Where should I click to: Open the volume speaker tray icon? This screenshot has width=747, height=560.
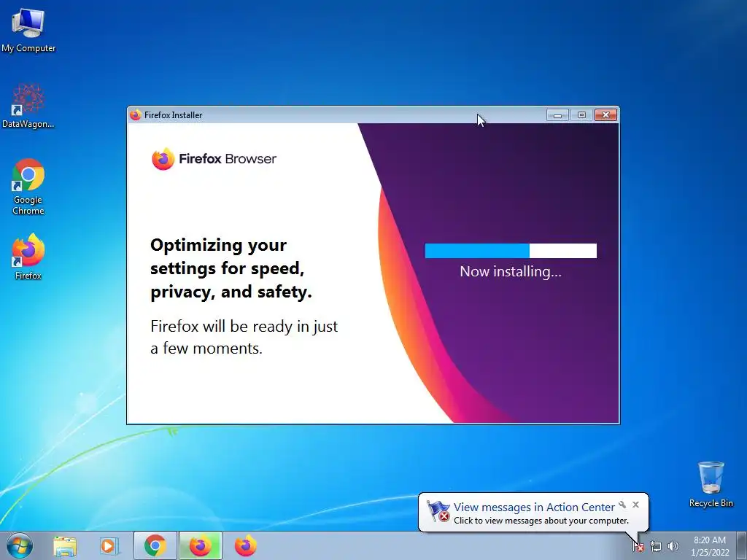673,547
